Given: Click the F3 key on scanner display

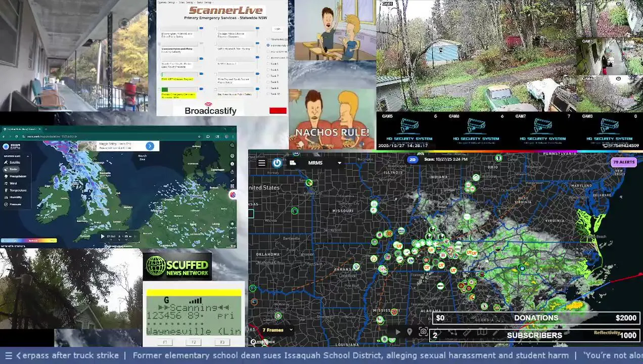Looking at the screenshot, I should click(222, 342).
